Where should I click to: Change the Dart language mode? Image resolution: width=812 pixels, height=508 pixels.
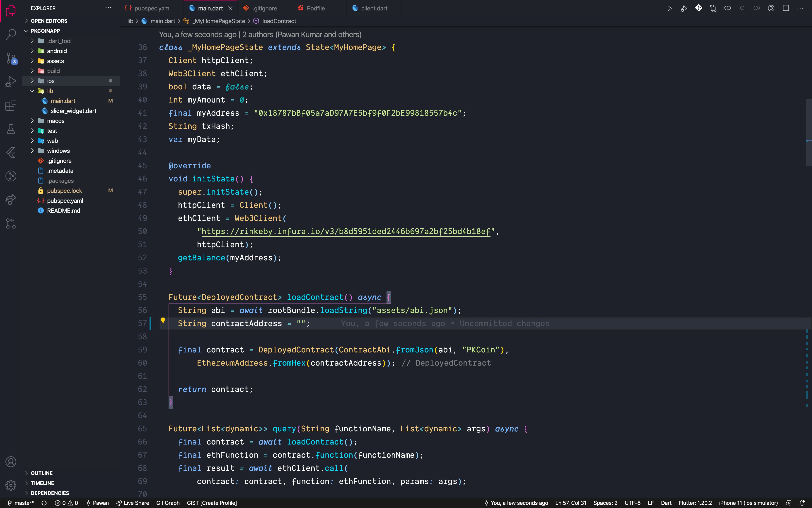(666, 503)
